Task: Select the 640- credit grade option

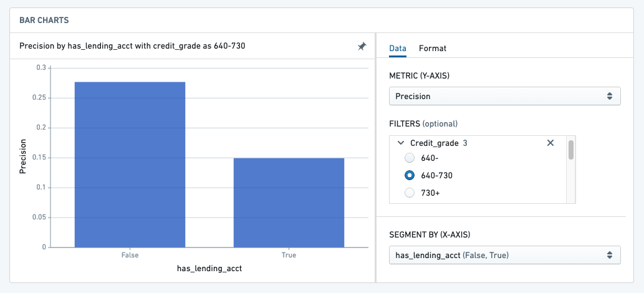Action: pyautogui.click(x=410, y=158)
